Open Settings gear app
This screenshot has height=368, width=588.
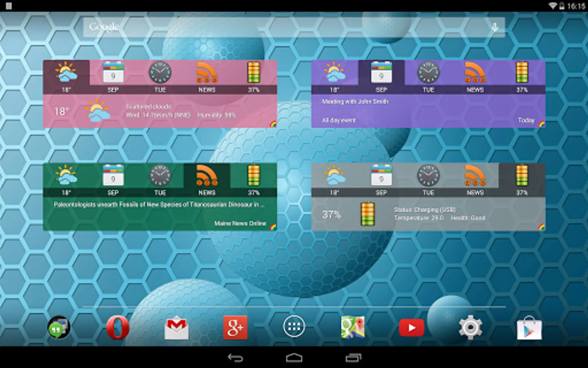[470, 328]
